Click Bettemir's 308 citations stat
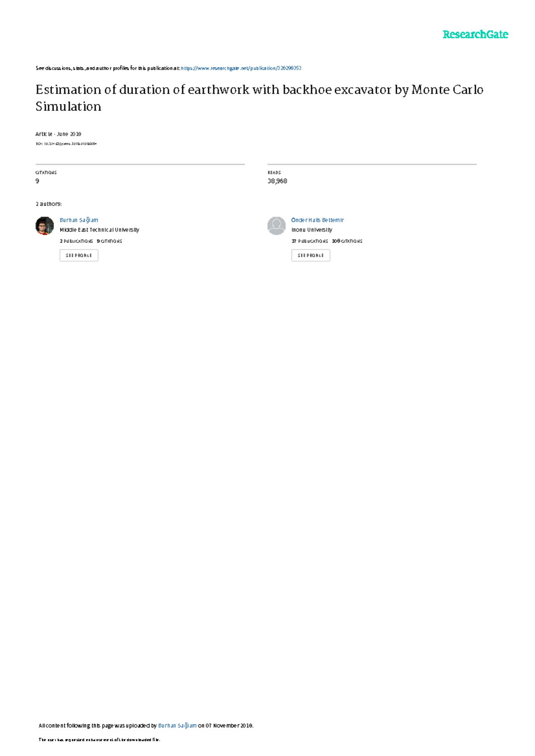 pos(347,241)
